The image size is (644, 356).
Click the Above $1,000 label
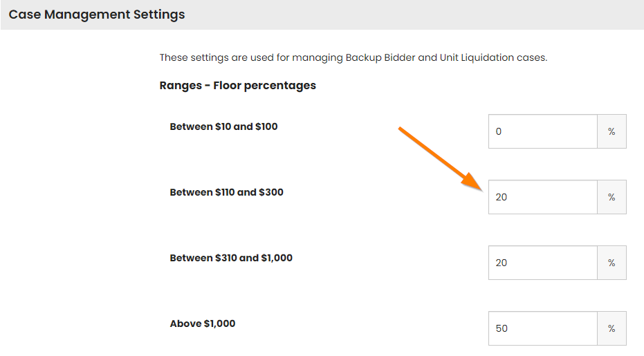203,324
